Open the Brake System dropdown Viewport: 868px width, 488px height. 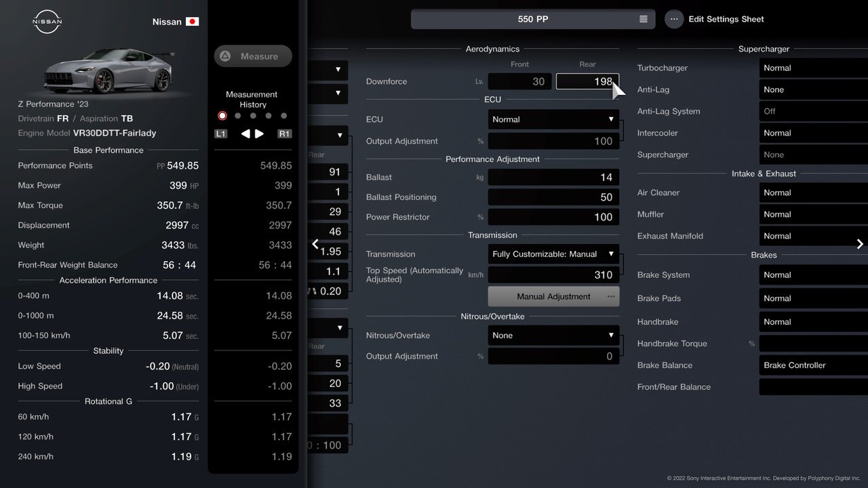(x=813, y=275)
